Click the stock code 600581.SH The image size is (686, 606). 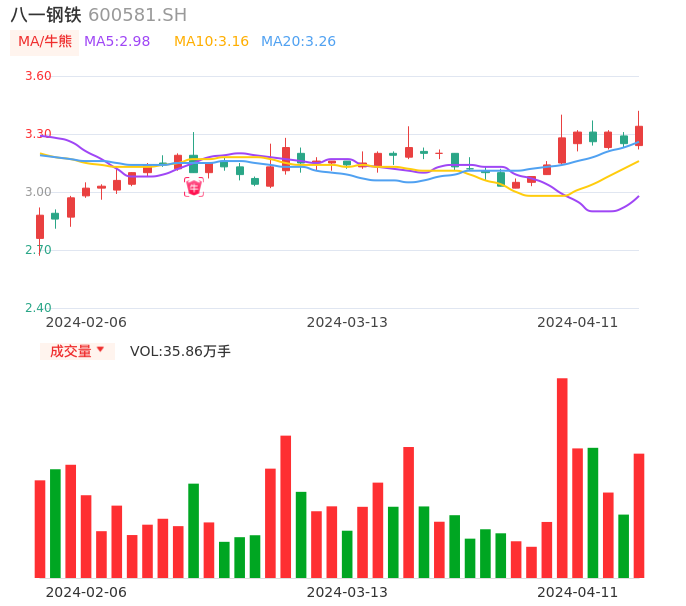(137, 15)
